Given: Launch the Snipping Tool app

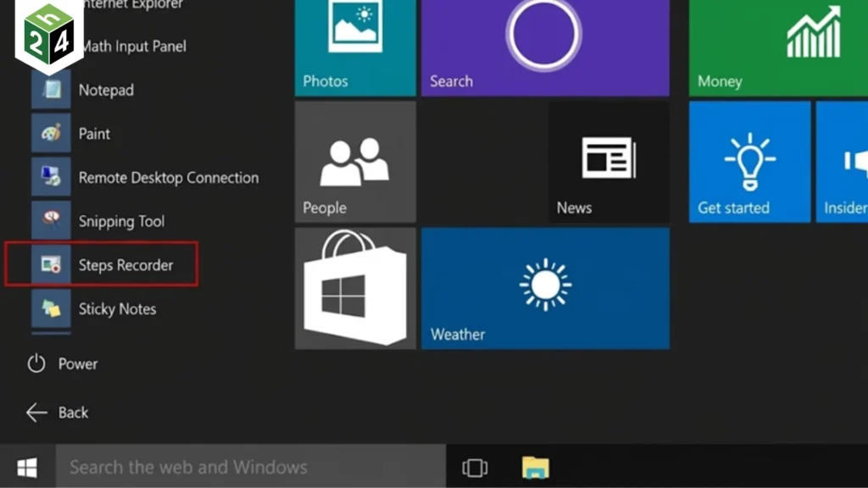Looking at the screenshot, I should click(x=120, y=221).
